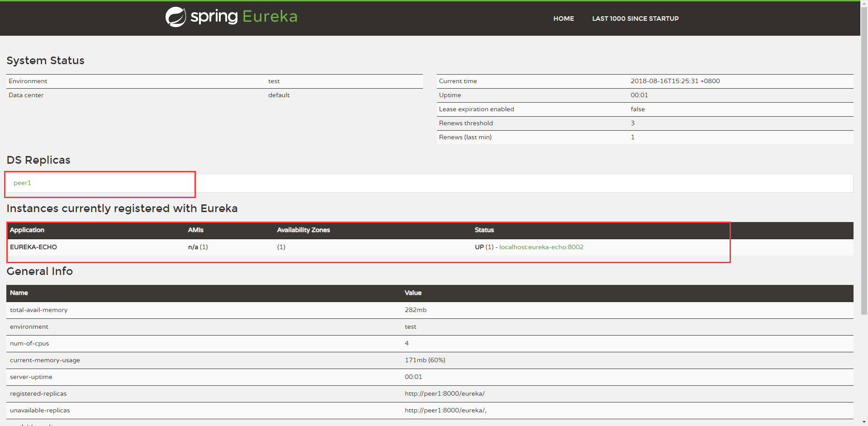The image size is (868, 426).
Task: Click the Spring Eureka leaf logo
Action: click(x=175, y=17)
